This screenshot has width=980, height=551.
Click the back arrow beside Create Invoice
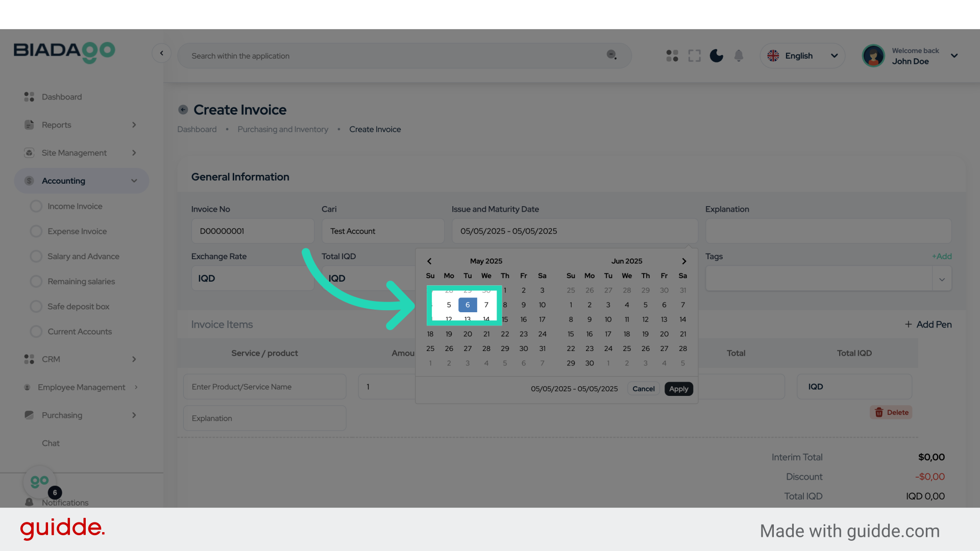tap(183, 110)
